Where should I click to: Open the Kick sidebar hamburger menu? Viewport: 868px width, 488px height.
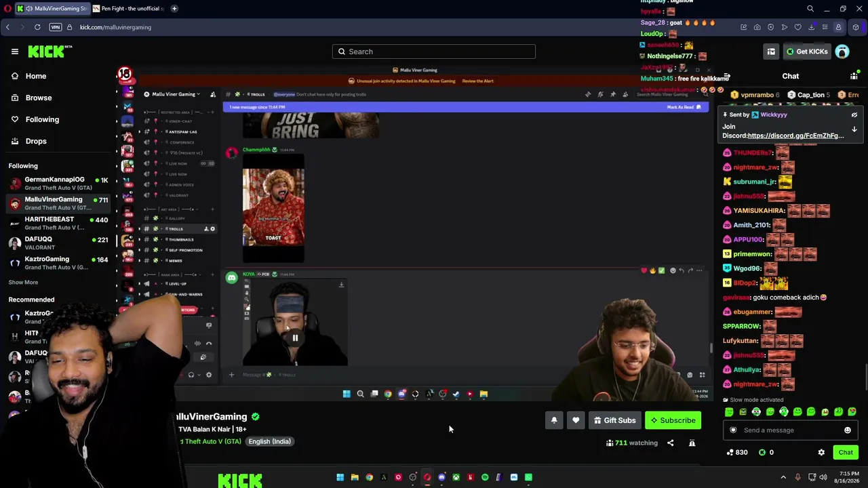pos(14,52)
